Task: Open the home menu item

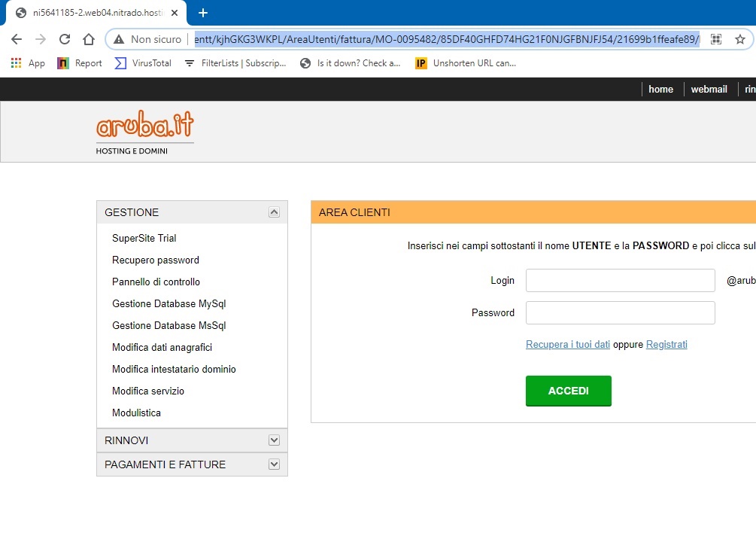Action: [660, 90]
